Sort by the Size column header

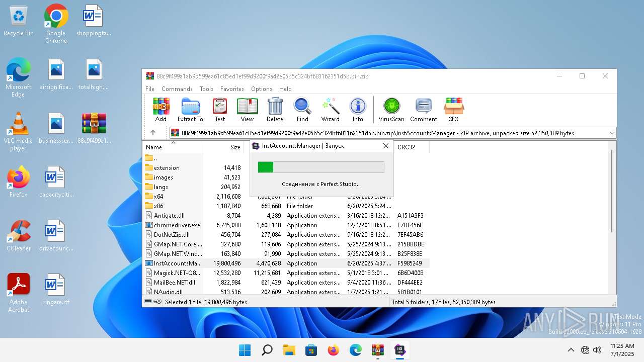pos(223,147)
